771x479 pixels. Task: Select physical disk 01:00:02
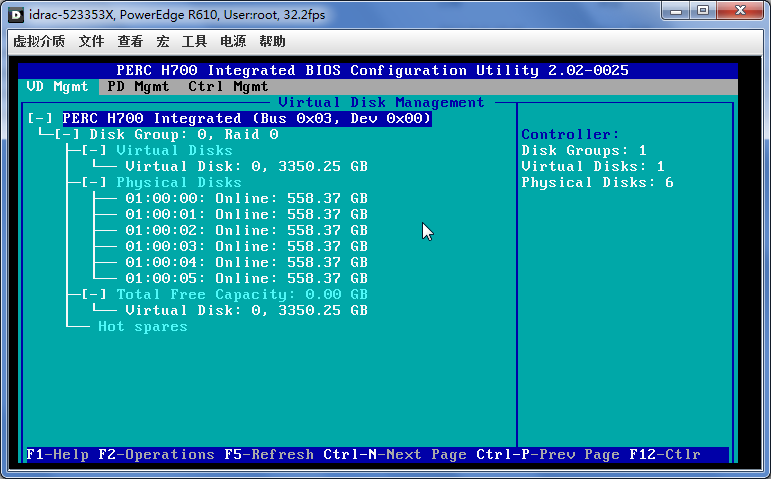[x=246, y=230]
